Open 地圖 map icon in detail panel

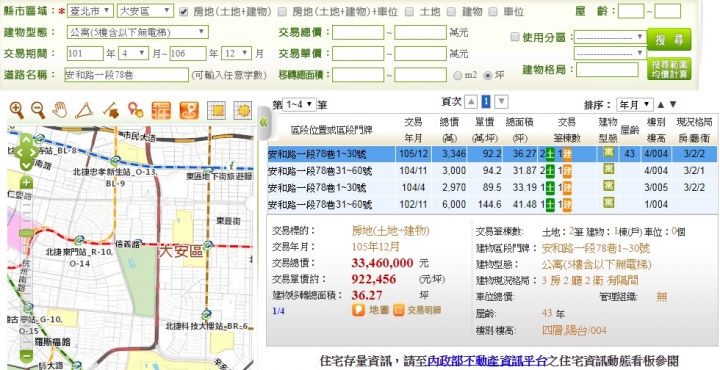(371, 310)
